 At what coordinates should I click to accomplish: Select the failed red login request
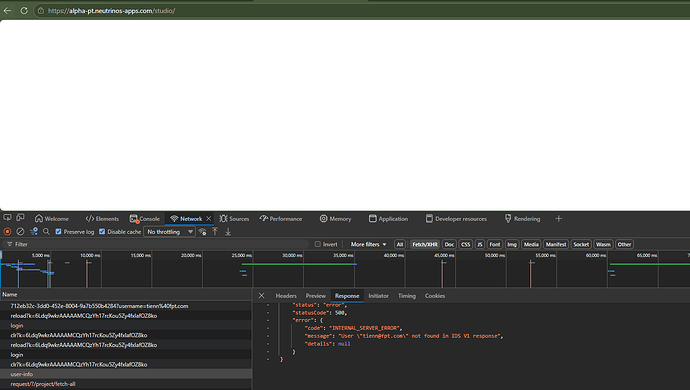click(x=126, y=326)
